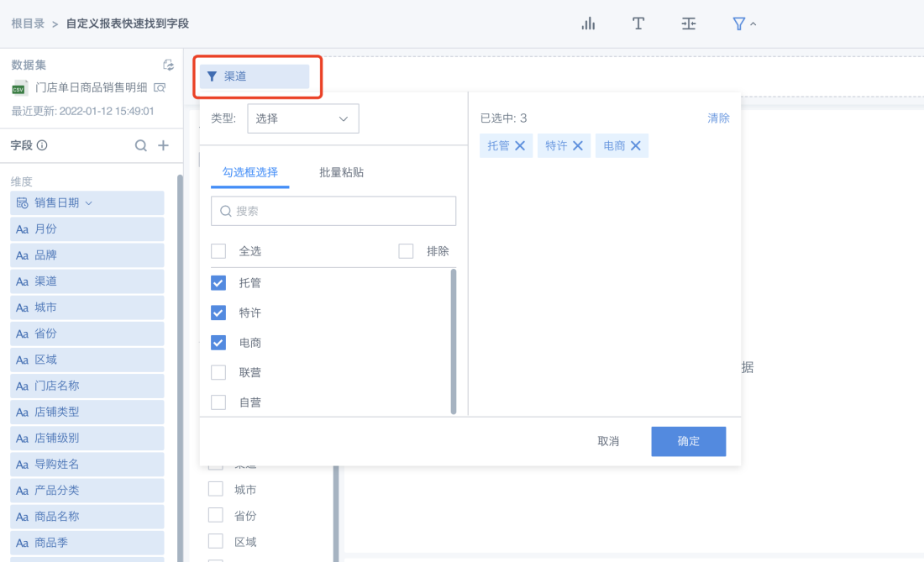
Task: Expand the 销售日期 field dropdown arrow
Action: pyautogui.click(x=89, y=202)
